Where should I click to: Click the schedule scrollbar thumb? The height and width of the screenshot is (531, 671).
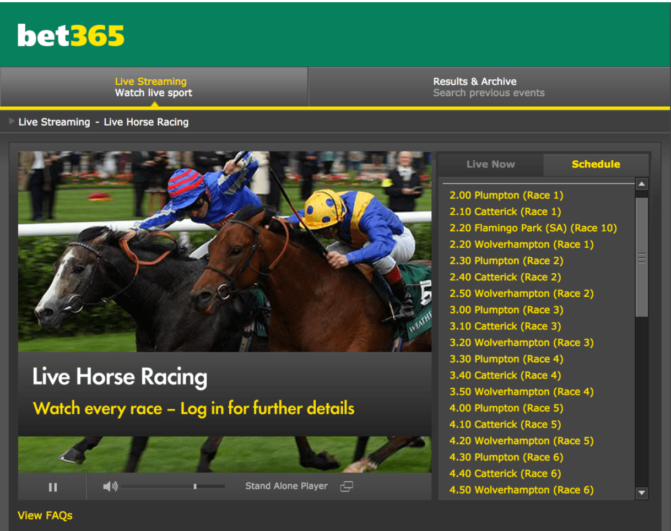click(641, 258)
